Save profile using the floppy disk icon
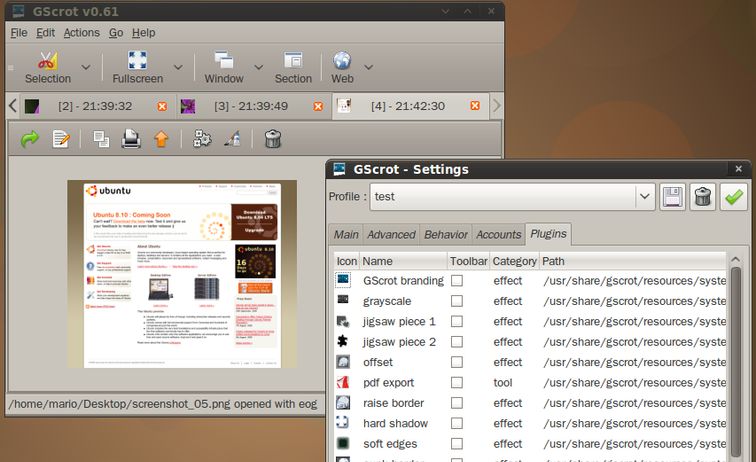Viewport: 756px width, 462px height. click(673, 197)
